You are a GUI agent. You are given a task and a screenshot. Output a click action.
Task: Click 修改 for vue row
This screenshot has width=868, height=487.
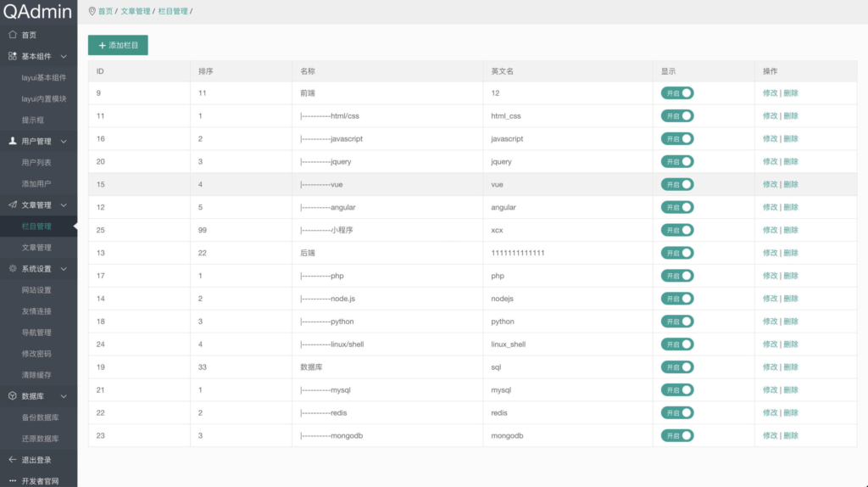tap(770, 184)
